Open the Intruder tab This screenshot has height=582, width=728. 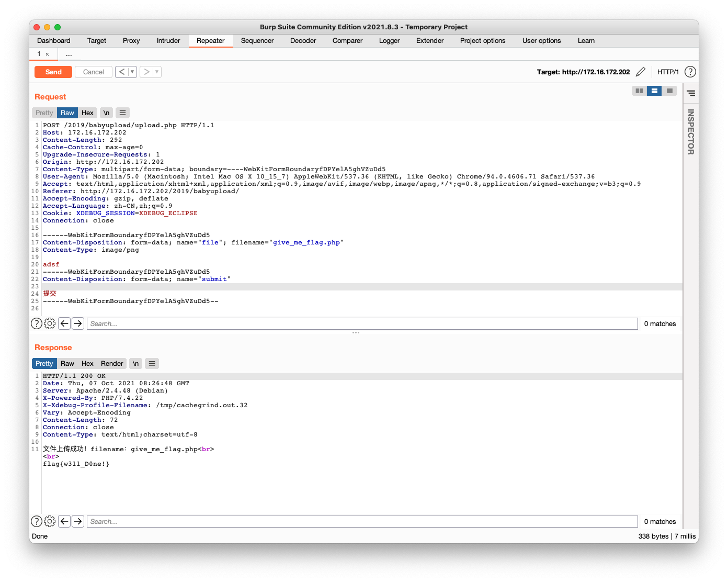click(168, 41)
